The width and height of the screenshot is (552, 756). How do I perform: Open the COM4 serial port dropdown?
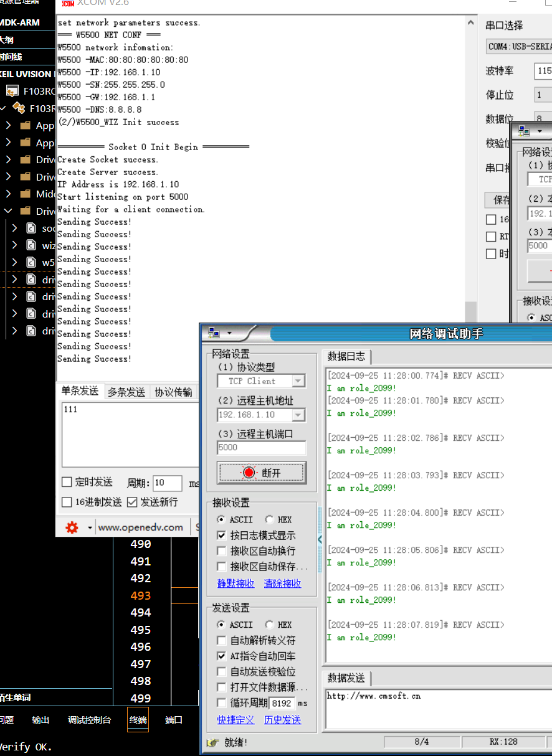(x=519, y=47)
